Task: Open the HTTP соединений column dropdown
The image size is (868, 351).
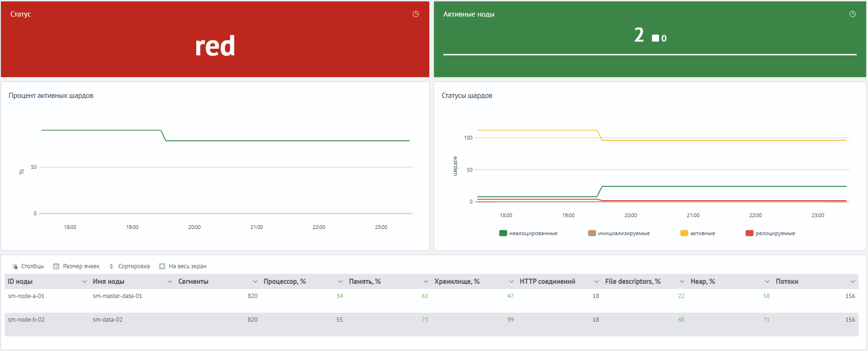Action: coord(597,281)
